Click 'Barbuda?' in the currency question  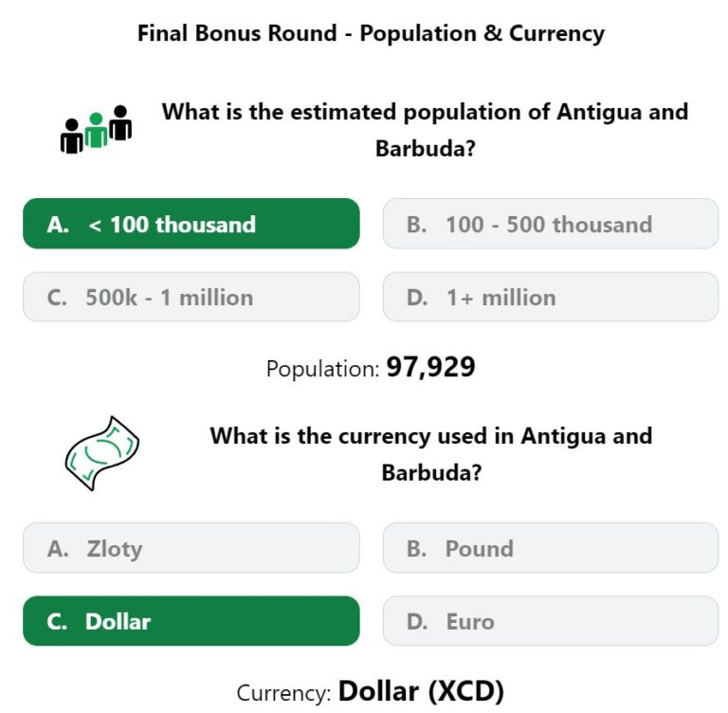(x=431, y=473)
